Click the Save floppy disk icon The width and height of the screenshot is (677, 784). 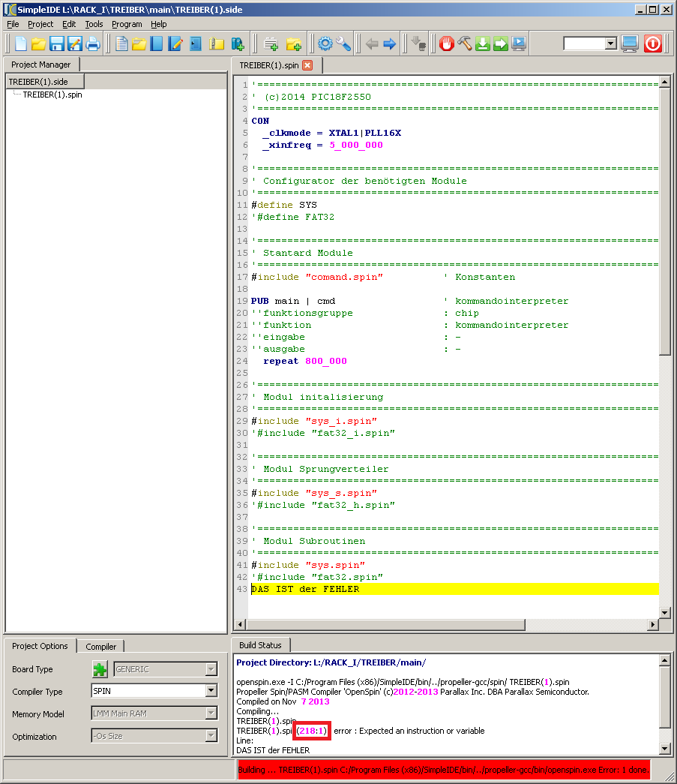(x=56, y=44)
